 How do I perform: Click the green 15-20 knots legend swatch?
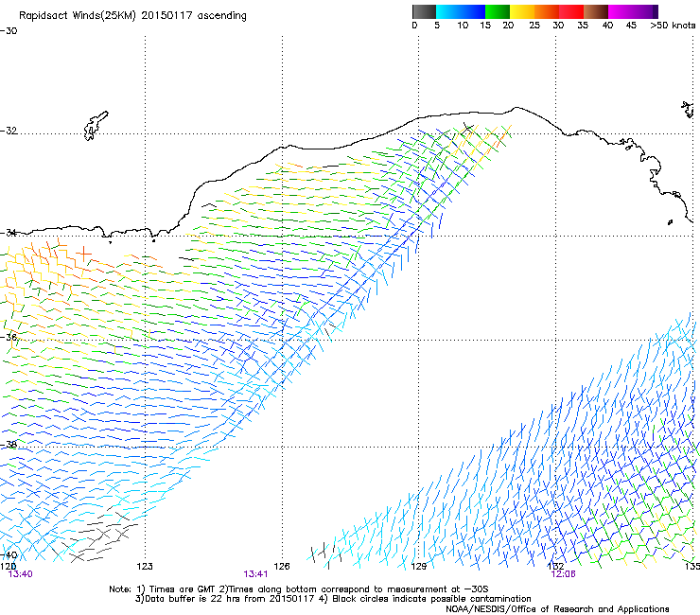498,11
